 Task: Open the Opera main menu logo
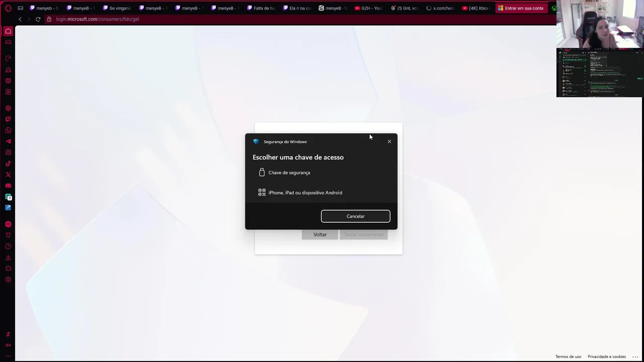pyautogui.click(x=8, y=8)
